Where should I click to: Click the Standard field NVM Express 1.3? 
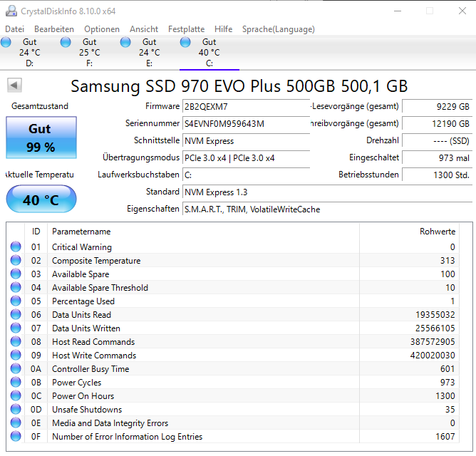[x=328, y=192]
